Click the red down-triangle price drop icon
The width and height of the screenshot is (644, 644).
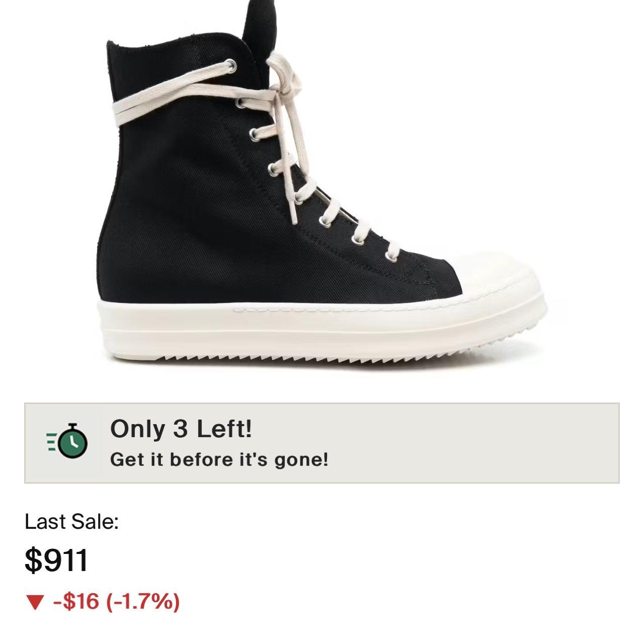tap(35, 602)
